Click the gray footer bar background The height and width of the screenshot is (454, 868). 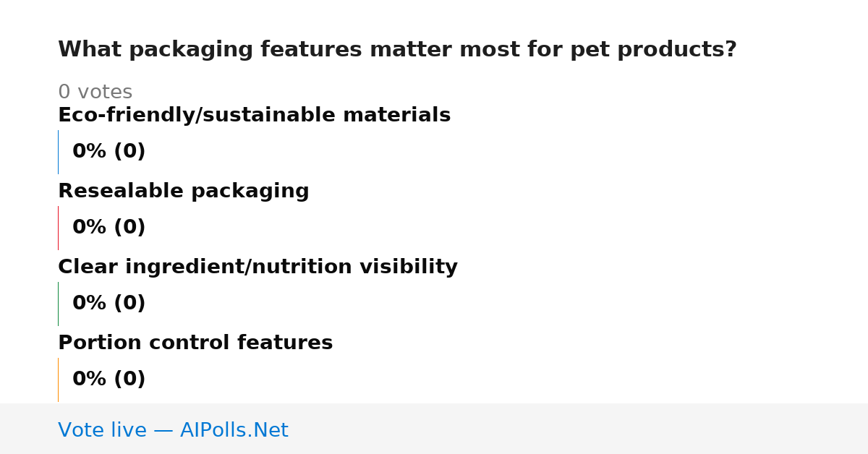tap(579, 429)
